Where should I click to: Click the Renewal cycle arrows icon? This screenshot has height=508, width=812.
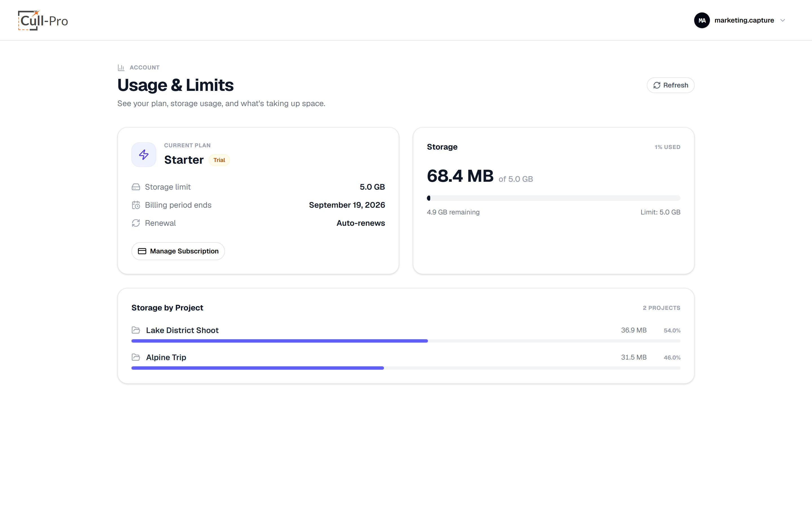click(x=136, y=223)
